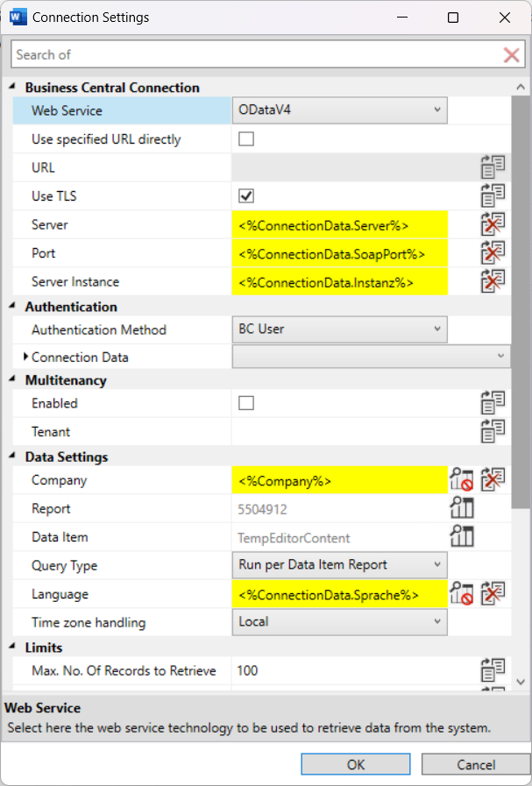
Task: Click the vertical scrollbar thumb
Action: (x=520, y=302)
